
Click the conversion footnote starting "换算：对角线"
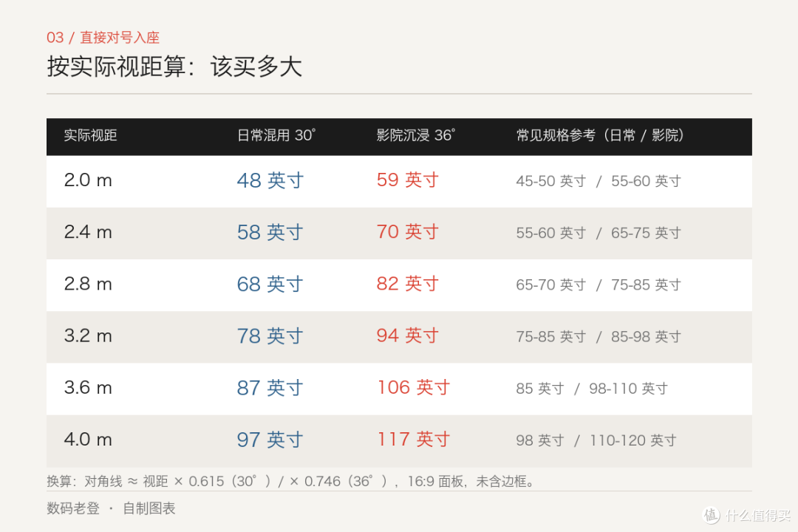pyautogui.click(x=291, y=481)
